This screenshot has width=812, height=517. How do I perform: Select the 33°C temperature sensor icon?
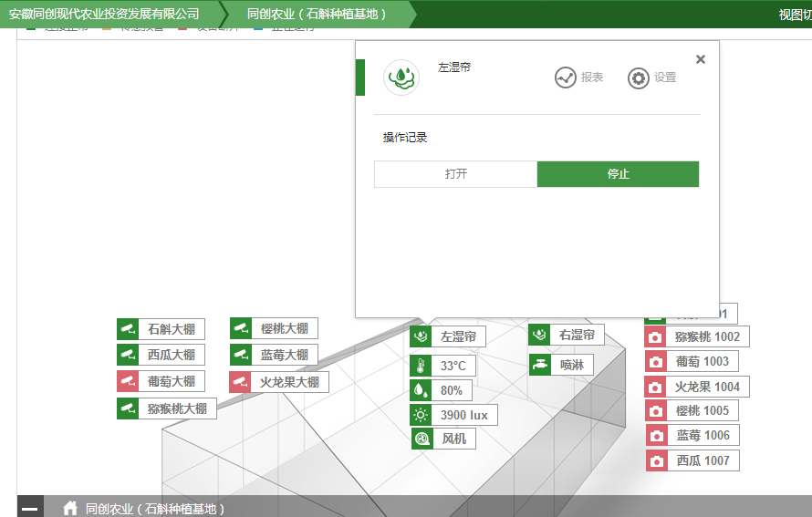(421, 367)
